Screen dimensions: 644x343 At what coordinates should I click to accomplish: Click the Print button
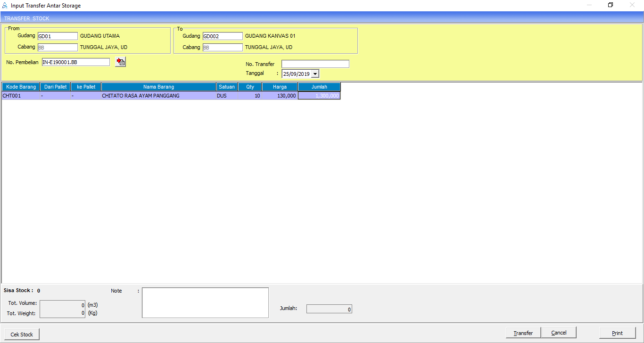(x=617, y=333)
